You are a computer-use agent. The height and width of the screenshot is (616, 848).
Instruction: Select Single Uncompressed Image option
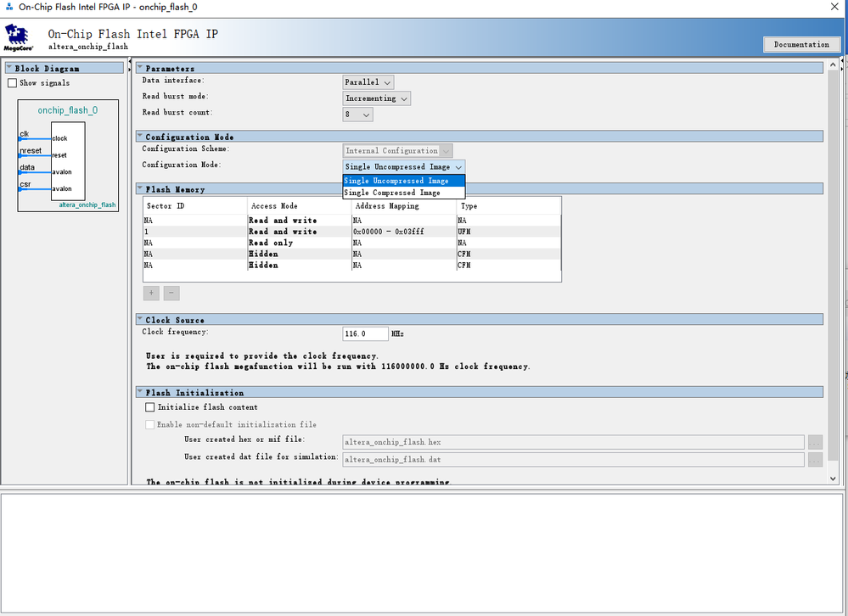click(404, 181)
